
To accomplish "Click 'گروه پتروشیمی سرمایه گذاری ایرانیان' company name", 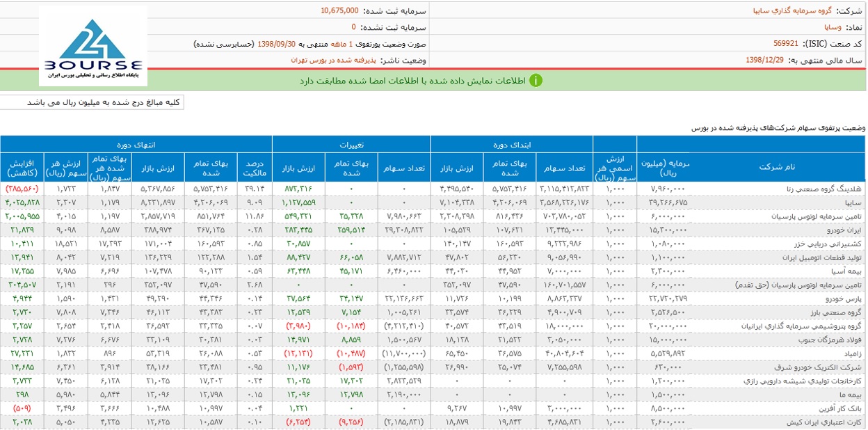I will click(801, 326).
